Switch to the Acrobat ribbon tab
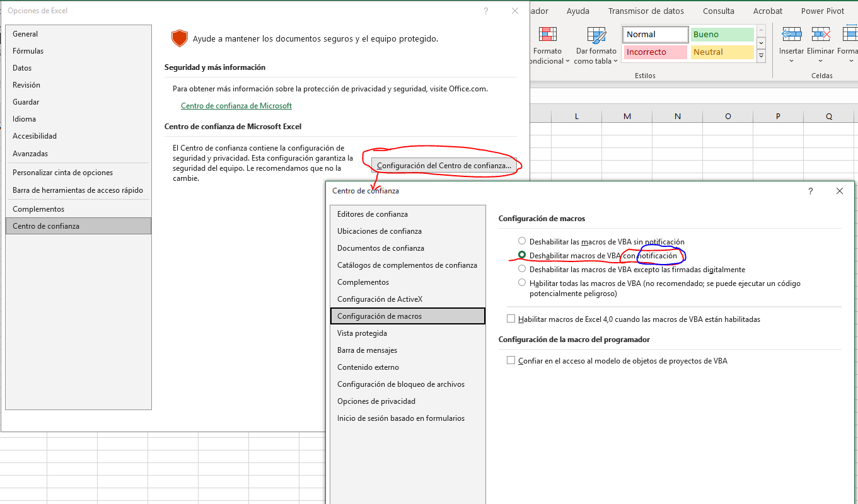 (768, 11)
